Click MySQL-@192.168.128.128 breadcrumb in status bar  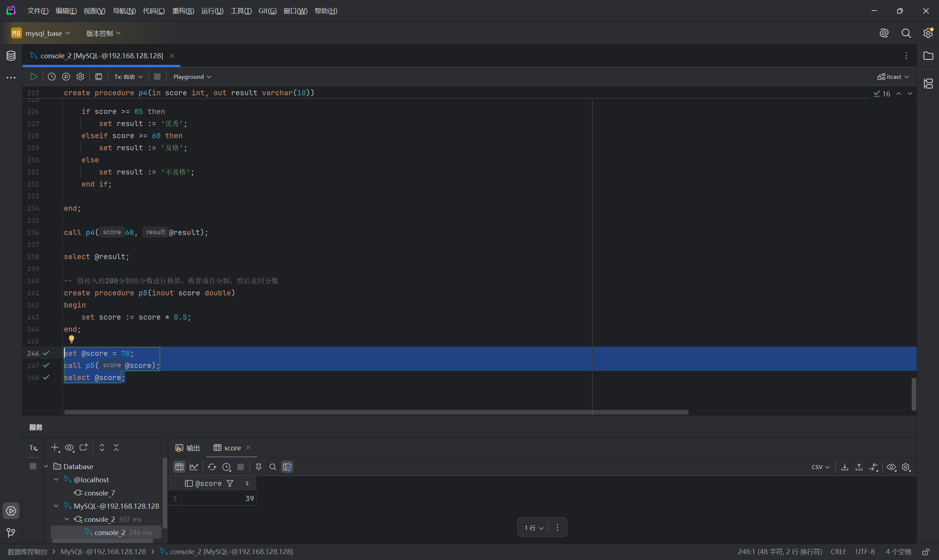[103, 552]
